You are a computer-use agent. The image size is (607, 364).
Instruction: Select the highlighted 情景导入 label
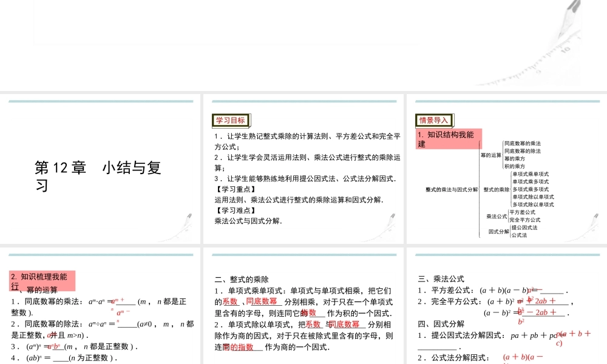[435, 120]
